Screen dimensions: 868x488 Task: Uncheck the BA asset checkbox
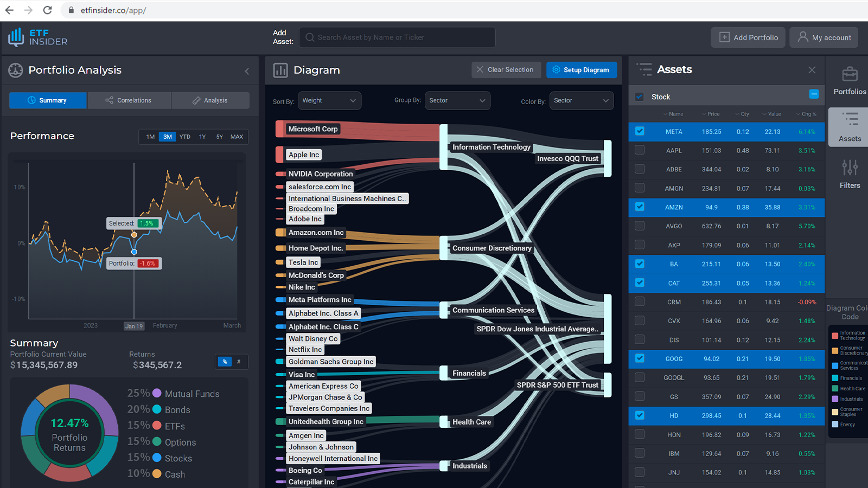click(640, 264)
